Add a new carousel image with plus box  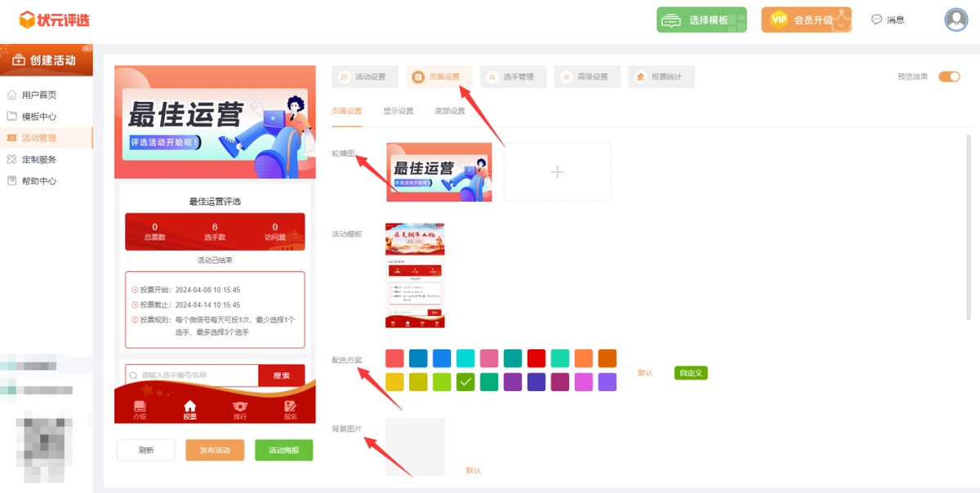coord(557,172)
